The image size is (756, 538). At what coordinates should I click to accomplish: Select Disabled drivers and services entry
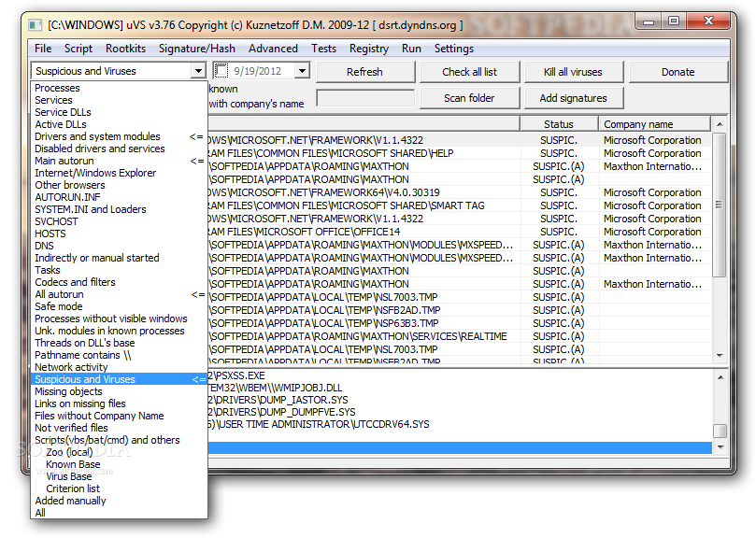coord(119,149)
